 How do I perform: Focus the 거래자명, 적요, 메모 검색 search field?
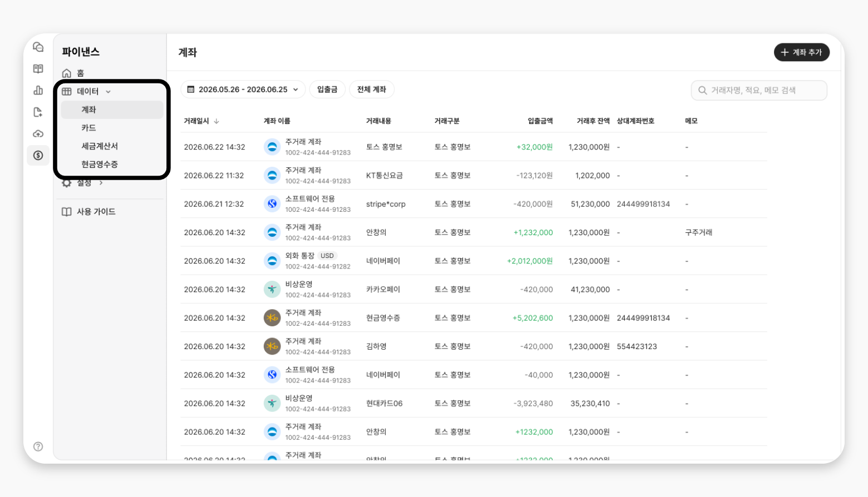coord(759,90)
